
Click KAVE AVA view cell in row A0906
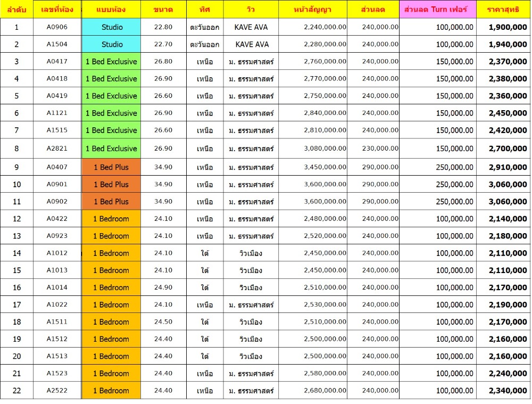(x=251, y=27)
